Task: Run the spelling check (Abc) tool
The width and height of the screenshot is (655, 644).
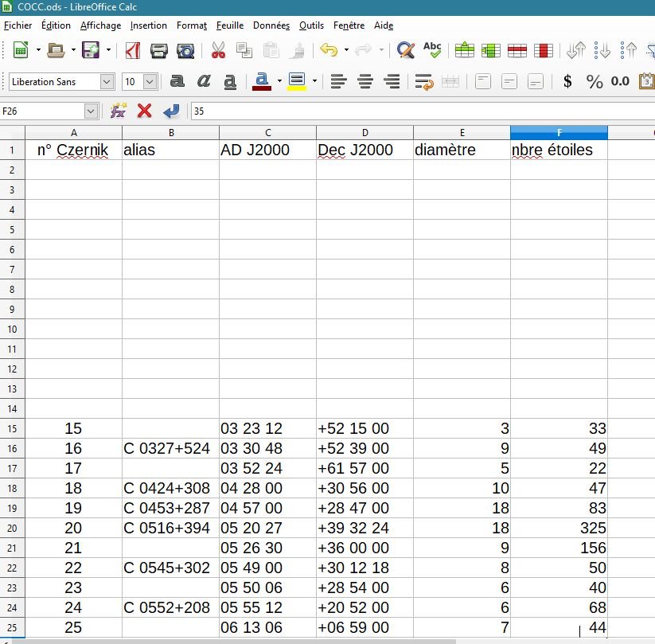Action: pyautogui.click(x=432, y=51)
